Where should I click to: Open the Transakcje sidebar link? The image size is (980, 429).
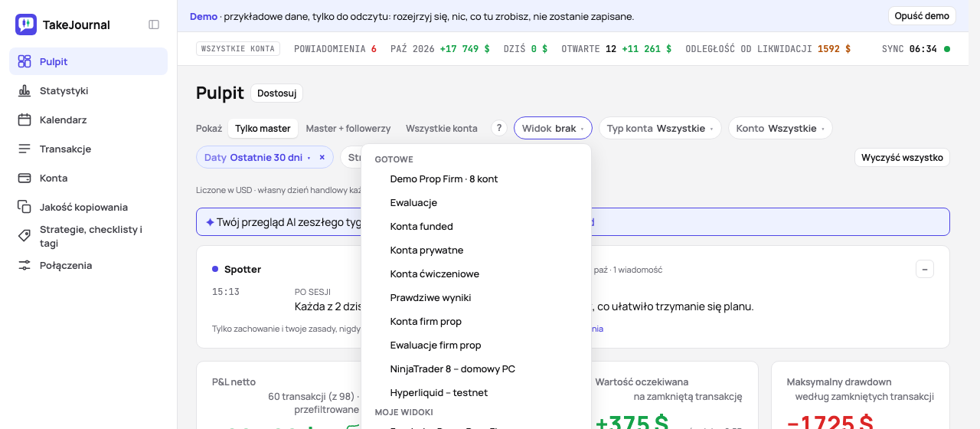pyautogui.click(x=88, y=149)
